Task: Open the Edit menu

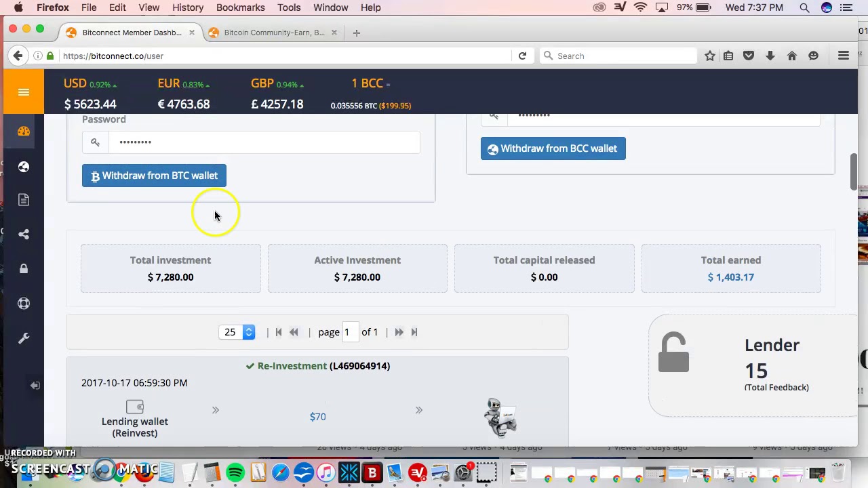Action: 117,7
